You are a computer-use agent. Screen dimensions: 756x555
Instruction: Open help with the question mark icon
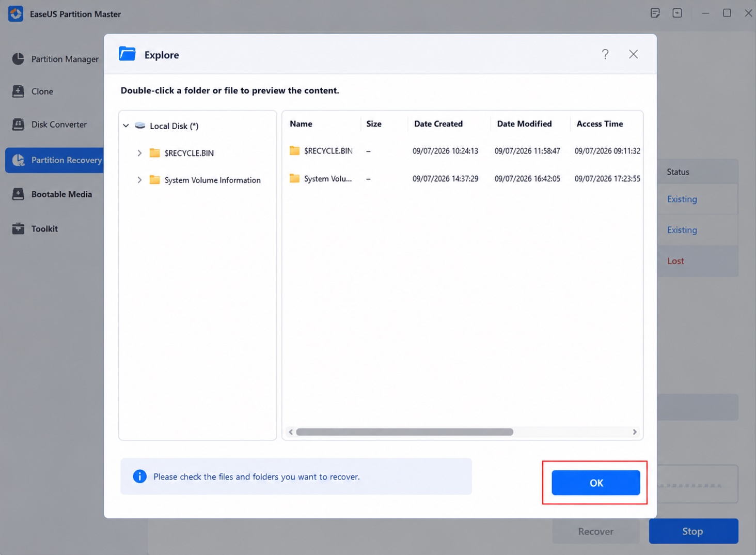click(x=605, y=54)
